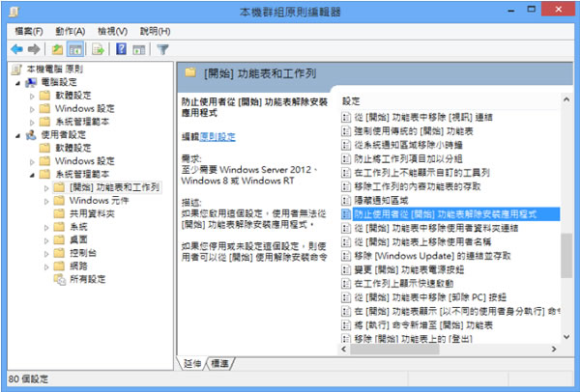Click policy icon for 將 [執行] 命令新增至 [開始] 功能表
This screenshot has height=392, width=580.
(x=346, y=325)
